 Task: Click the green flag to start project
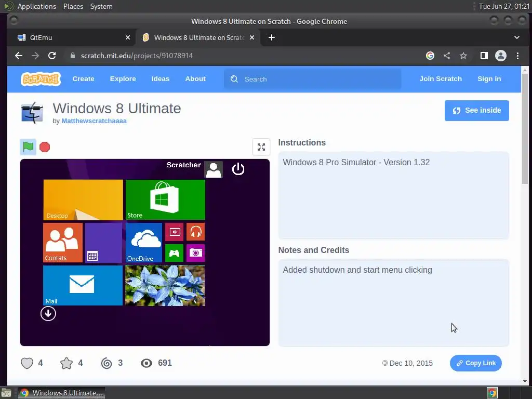pyautogui.click(x=28, y=147)
